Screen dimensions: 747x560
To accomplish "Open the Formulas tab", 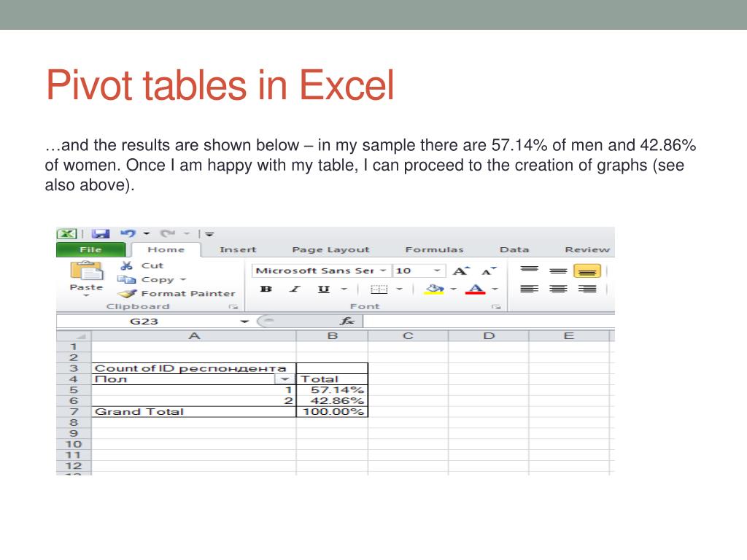I will click(x=434, y=249).
